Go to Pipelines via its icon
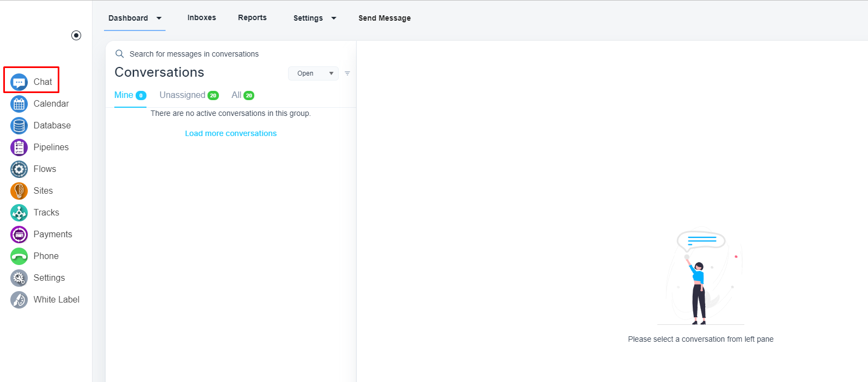The image size is (868, 382). [x=19, y=147]
